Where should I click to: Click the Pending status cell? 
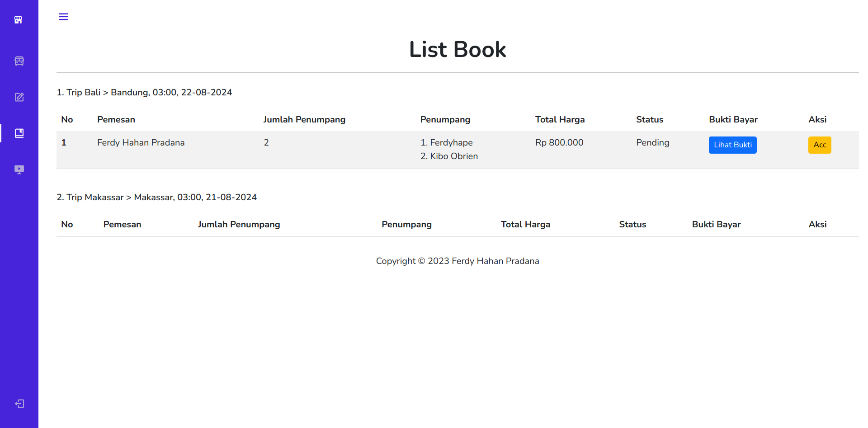[652, 143]
